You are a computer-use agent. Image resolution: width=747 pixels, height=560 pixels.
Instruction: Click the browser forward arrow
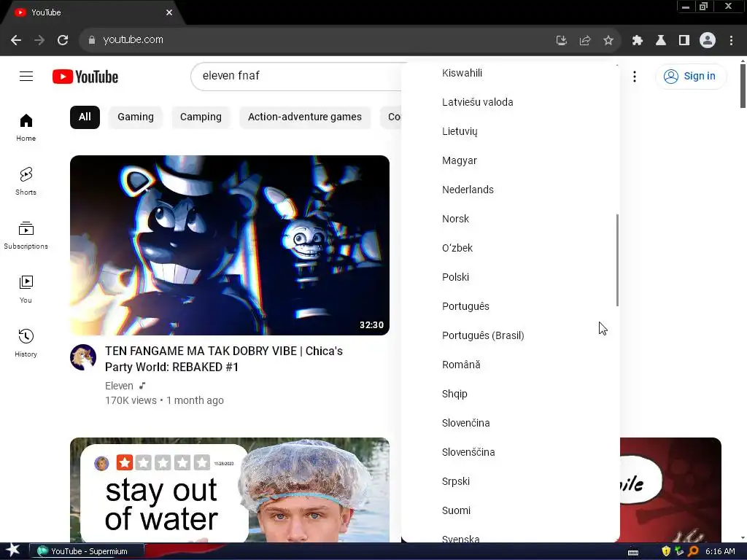click(39, 40)
